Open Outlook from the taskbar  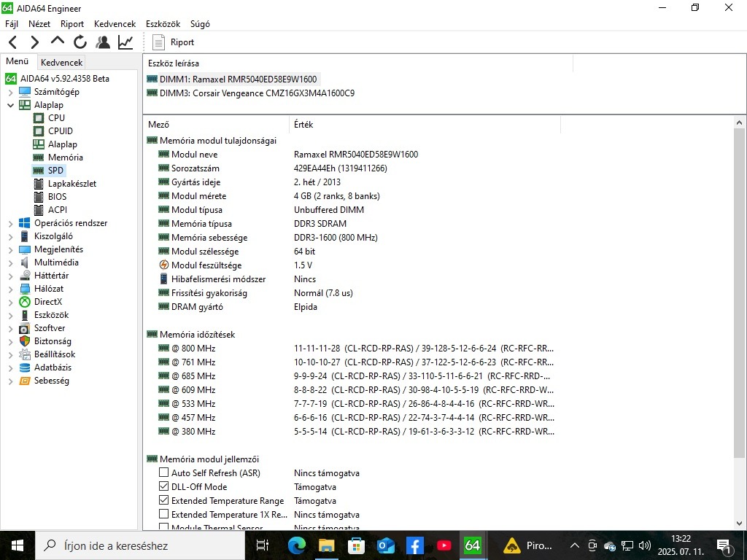pos(385,545)
